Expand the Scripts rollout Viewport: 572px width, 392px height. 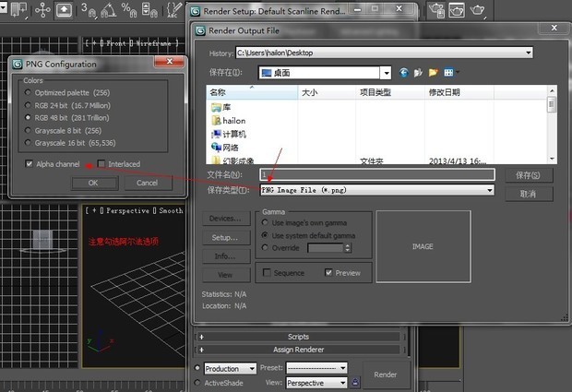pyautogui.click(x=298, y=337)
